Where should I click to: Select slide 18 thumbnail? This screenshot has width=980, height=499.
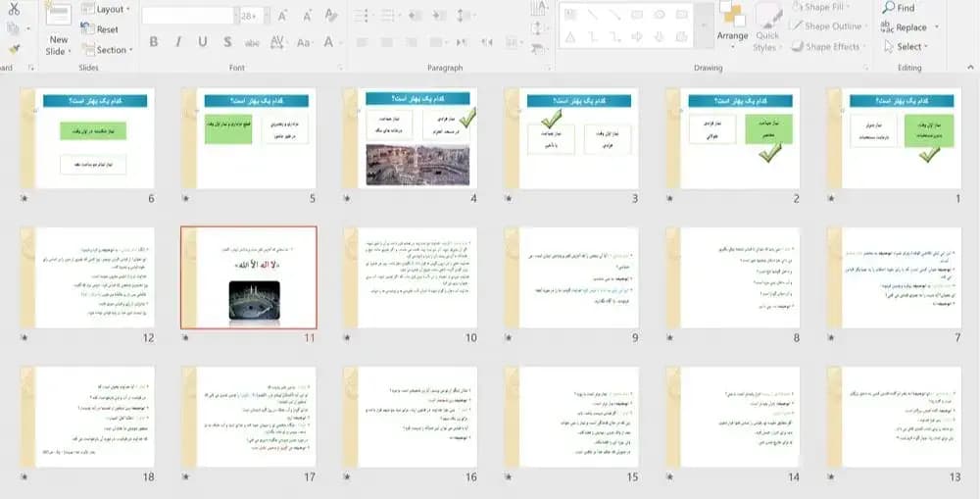tap(87, 417)
